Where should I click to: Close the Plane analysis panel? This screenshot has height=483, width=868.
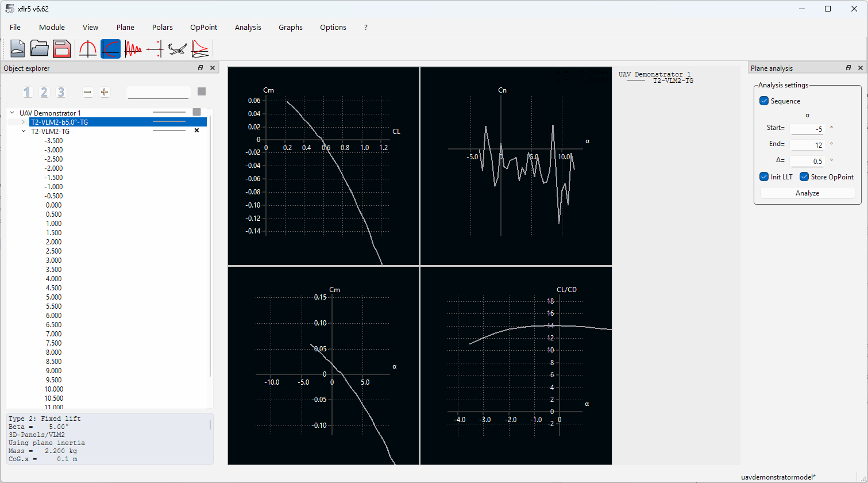click(861, 68)
